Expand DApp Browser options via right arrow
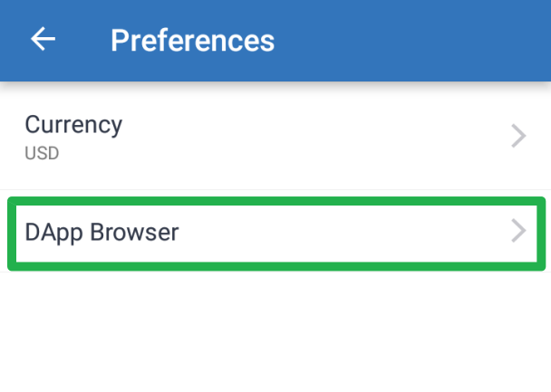The height and width of the screenshot is (392, 551). [x=518, y=232]
